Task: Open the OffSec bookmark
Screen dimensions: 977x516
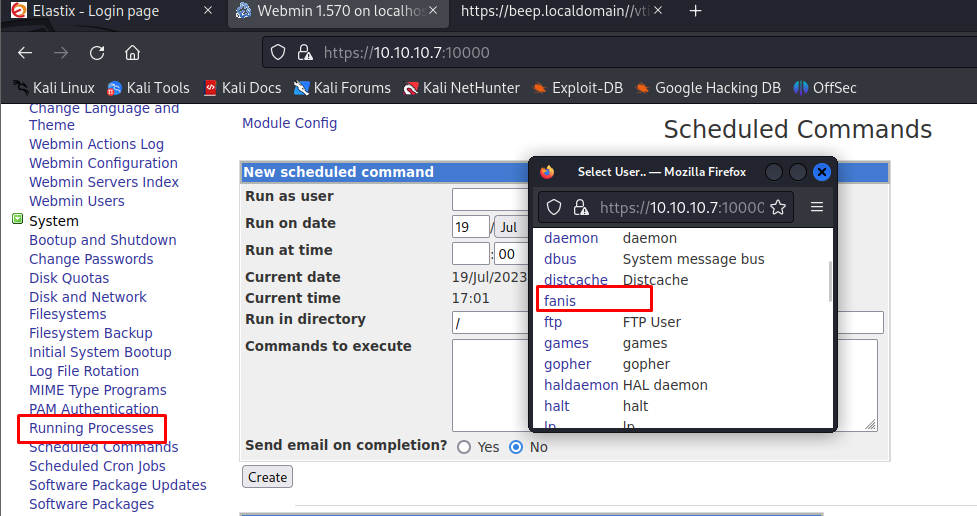Action: tap(825, 88)
